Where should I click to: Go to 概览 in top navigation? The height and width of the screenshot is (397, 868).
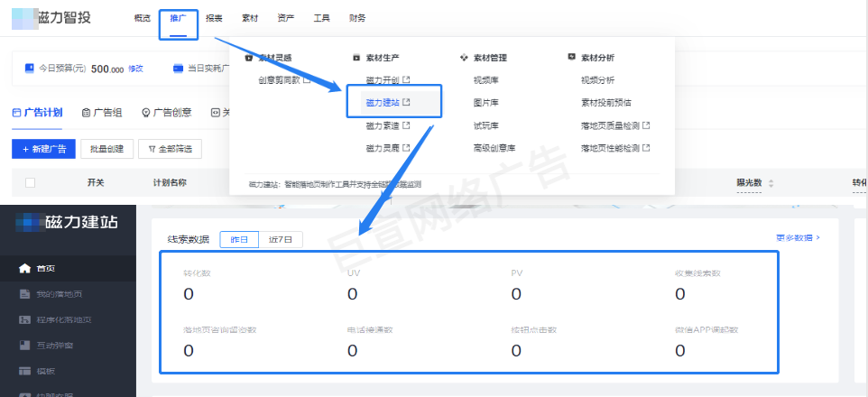143,18
